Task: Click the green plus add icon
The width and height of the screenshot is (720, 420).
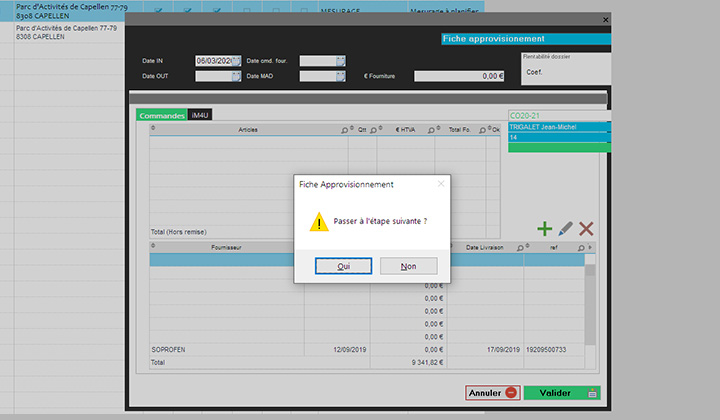Action: pos(545,229)
